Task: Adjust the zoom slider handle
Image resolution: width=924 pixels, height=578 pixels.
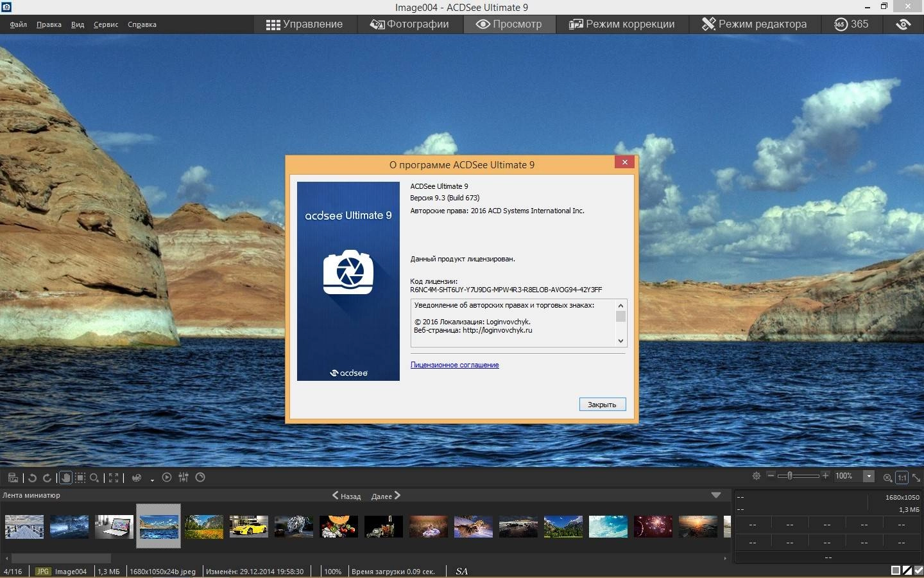Action: coord(790,476)
